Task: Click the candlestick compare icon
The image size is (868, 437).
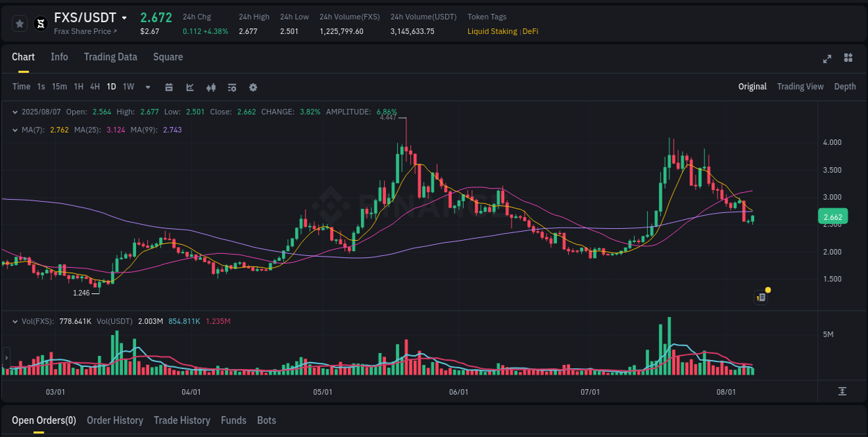Action: pos(211,87)
